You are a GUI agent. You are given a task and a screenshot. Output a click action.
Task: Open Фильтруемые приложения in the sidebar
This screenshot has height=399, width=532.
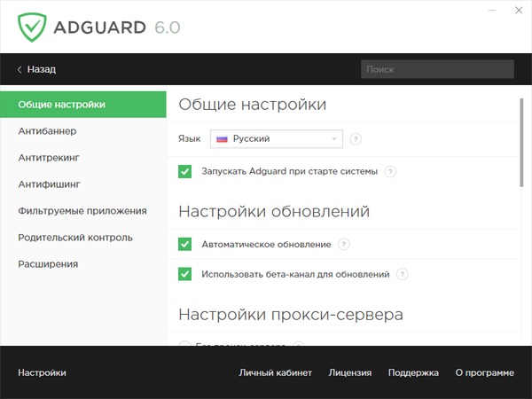[x=82, y=211]
